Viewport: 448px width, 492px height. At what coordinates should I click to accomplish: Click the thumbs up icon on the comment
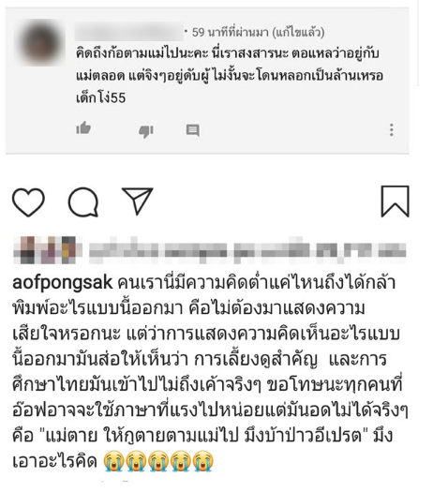[83, 128]
